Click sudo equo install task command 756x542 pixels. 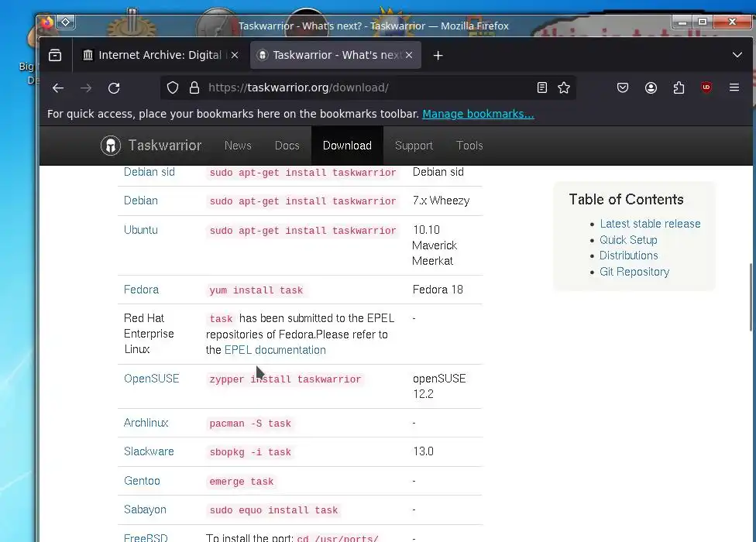point(273,510)
